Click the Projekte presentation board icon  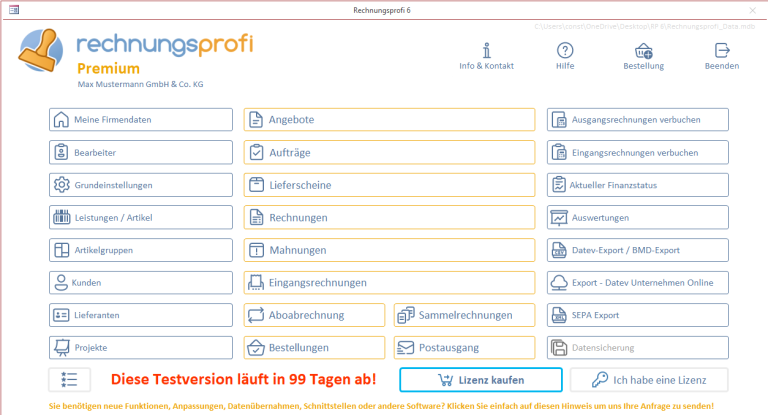click(x=62, y=347)
